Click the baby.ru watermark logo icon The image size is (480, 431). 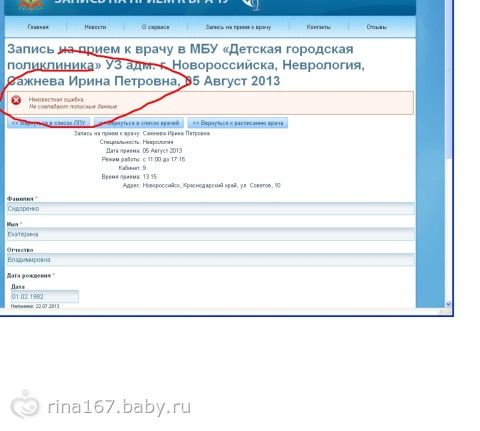point(25,405)
